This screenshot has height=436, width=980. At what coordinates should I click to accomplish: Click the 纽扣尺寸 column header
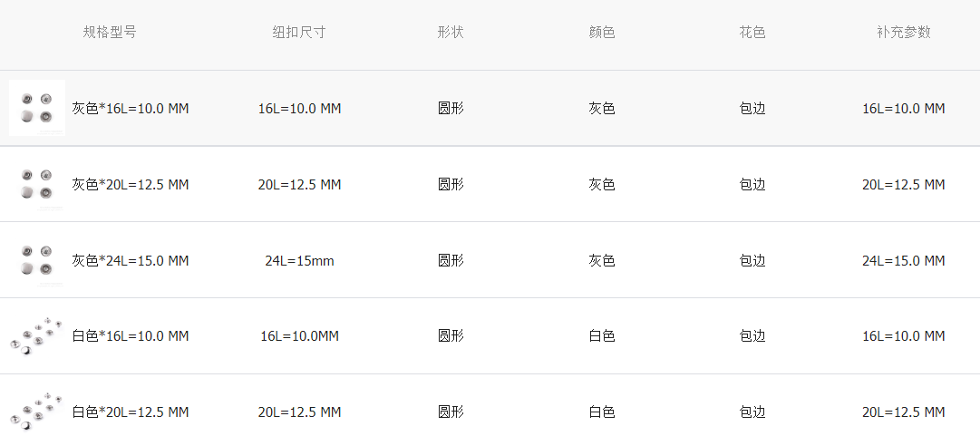point(299,32)
